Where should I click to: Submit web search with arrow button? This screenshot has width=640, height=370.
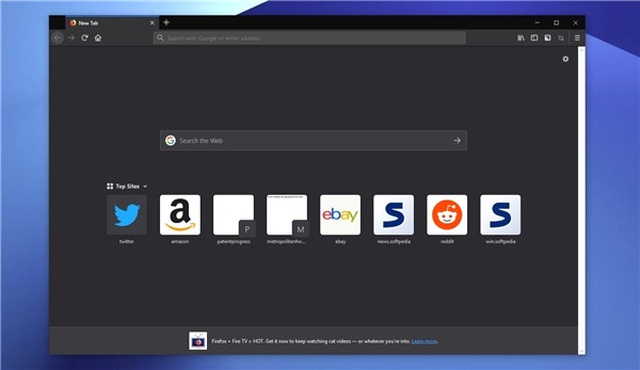457,140
